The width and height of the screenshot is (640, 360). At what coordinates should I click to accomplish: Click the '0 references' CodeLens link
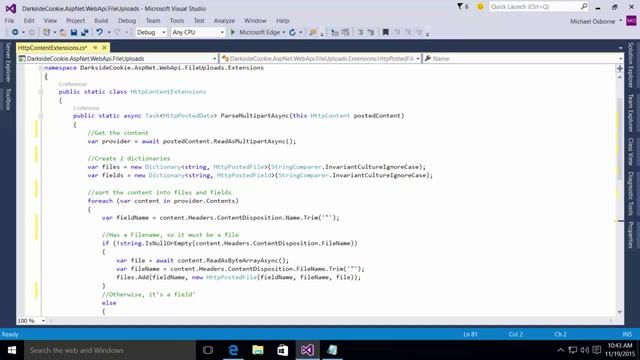click(73, 84)
